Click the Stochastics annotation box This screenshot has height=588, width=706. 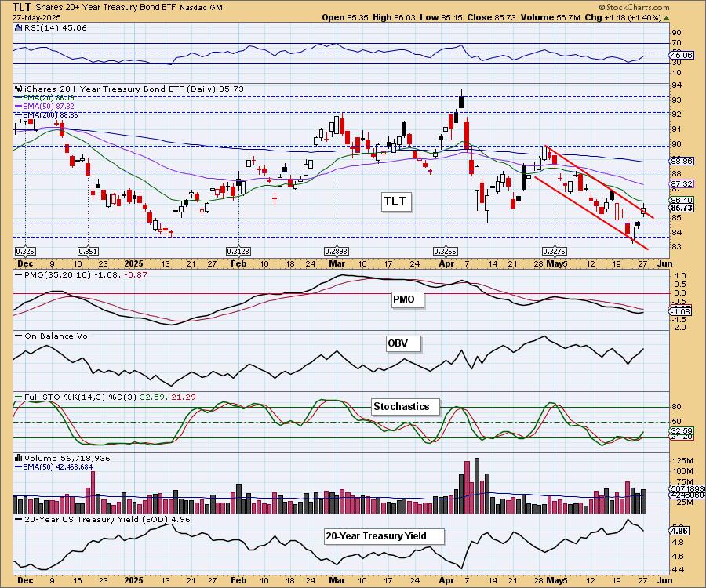point(405,407)
